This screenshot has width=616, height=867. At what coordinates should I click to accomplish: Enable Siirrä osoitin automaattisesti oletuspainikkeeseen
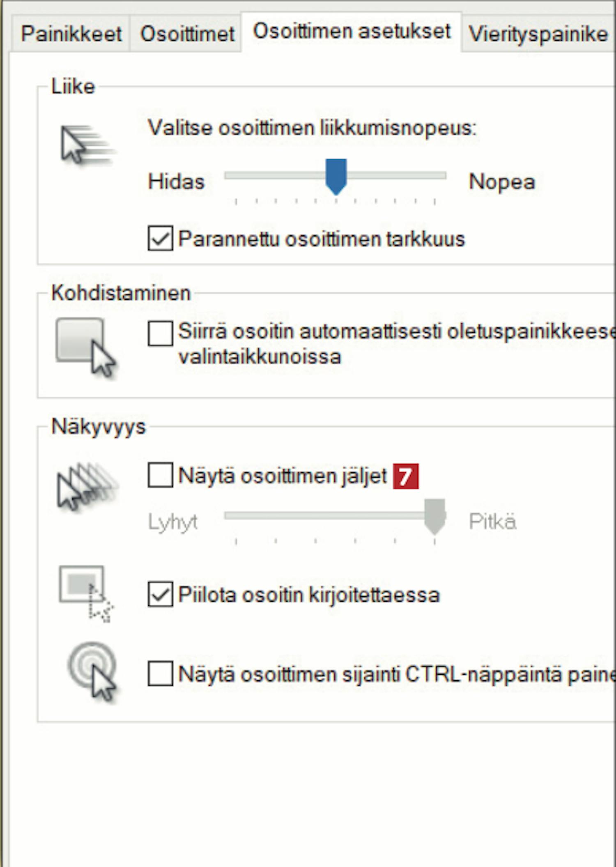[160, 333]
